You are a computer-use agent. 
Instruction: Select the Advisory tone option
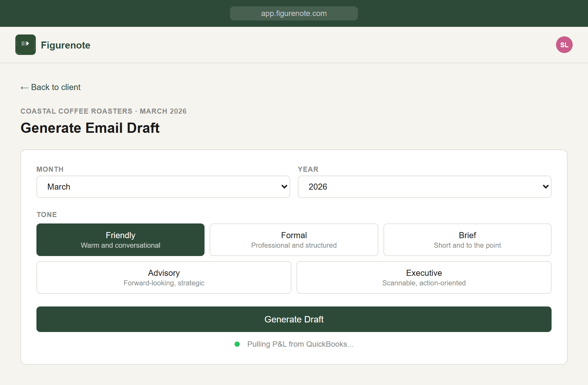pos(164,277)
